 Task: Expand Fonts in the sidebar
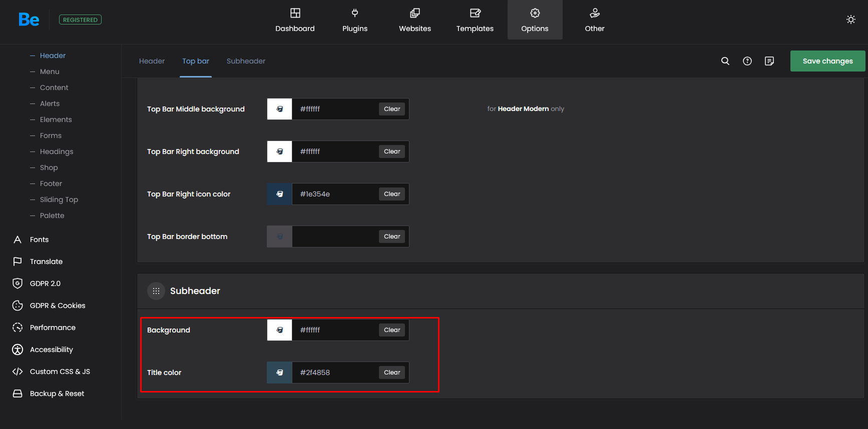[x=39, y=239]
